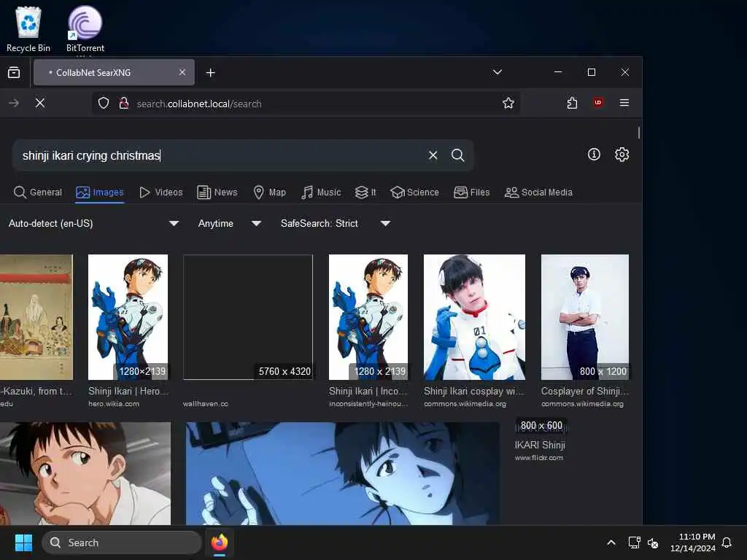747x560 pixels.
Task: Switch to the Music category
Action: (x=321, y=192)
